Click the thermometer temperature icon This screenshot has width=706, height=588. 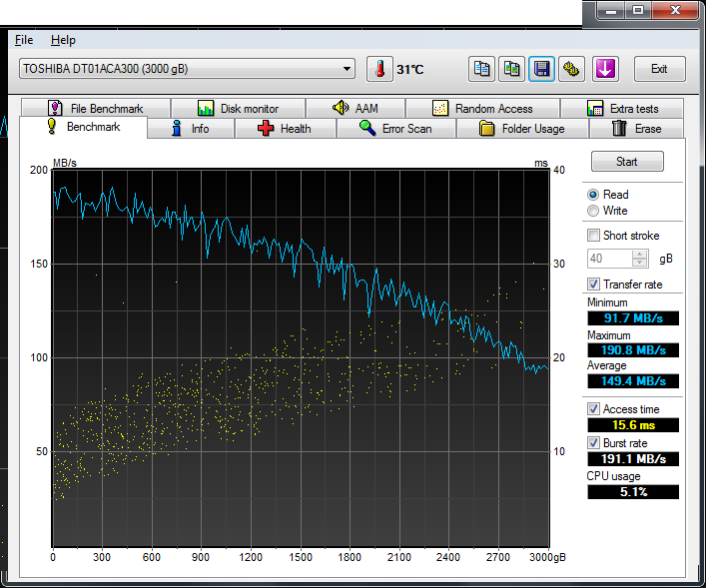379,69
